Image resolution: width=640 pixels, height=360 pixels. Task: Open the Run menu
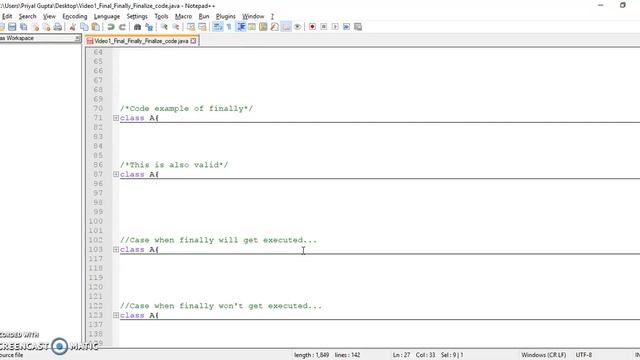click(x=204, y=16)
